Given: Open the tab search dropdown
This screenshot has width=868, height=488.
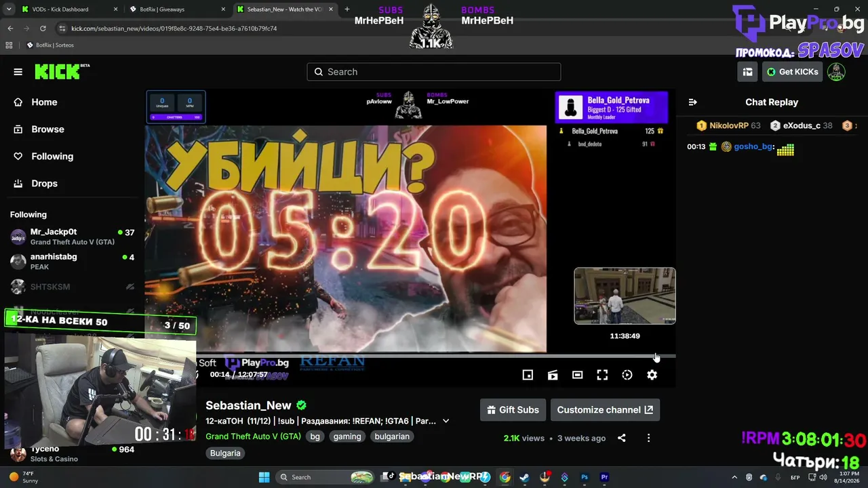Looking at the screenshot, I should (8, 9).
